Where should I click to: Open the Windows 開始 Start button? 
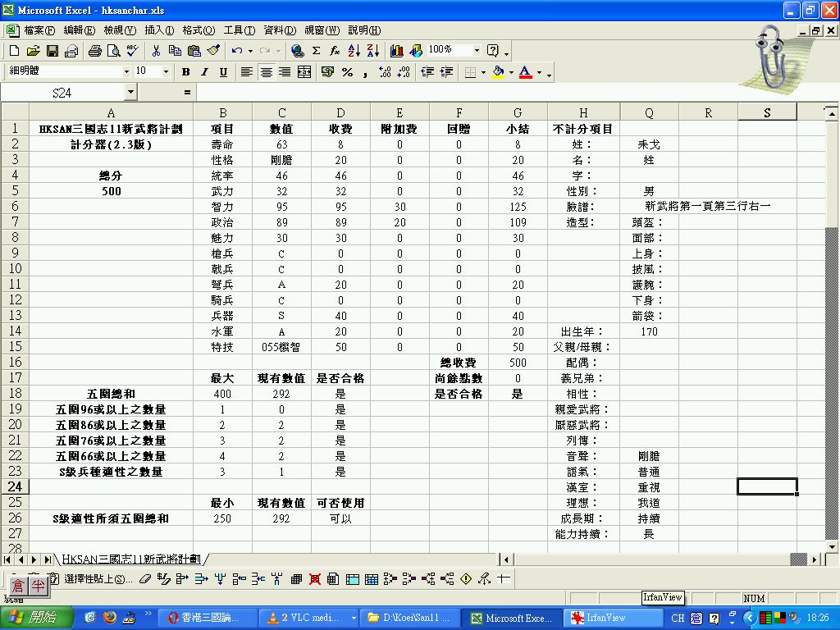coord(36,618)
